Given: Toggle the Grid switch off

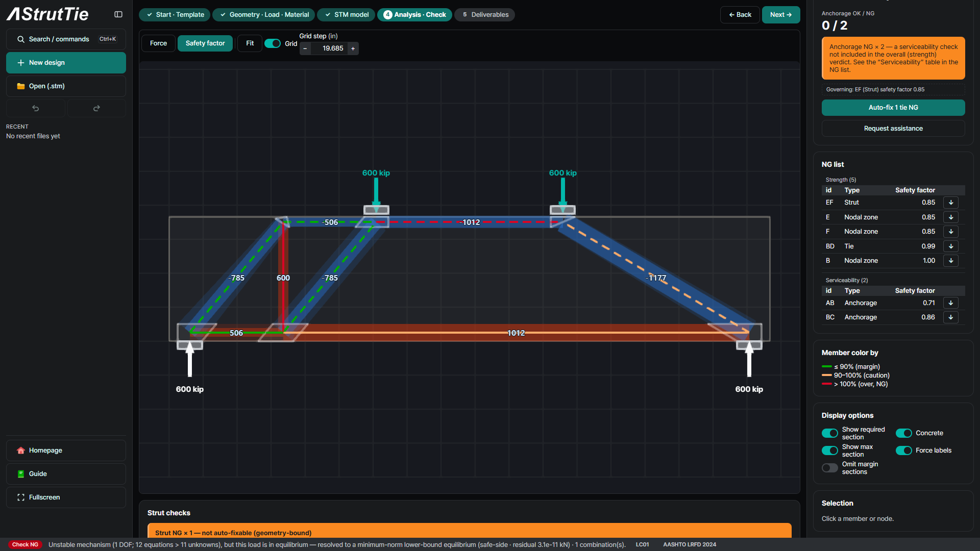Looking at the screenshot, I should 273,43.
